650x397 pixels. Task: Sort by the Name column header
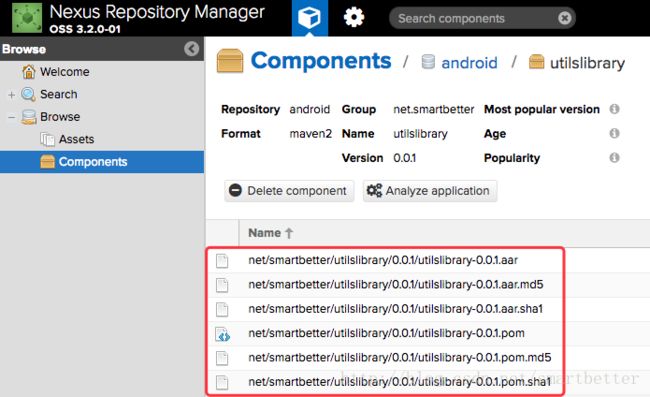point(270,233)
